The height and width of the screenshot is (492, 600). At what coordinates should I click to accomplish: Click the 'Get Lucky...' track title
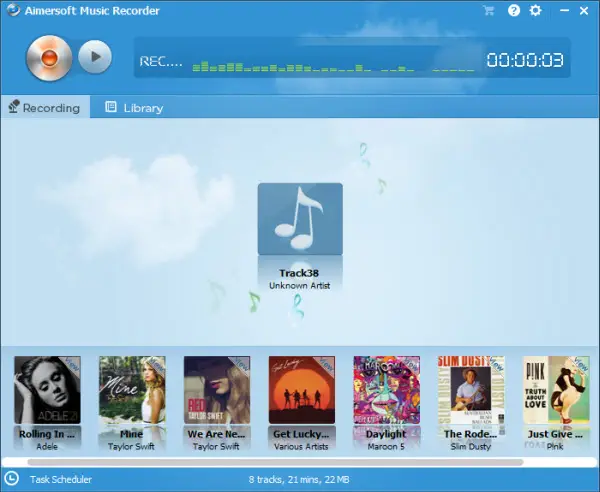[x=301, y=434]
